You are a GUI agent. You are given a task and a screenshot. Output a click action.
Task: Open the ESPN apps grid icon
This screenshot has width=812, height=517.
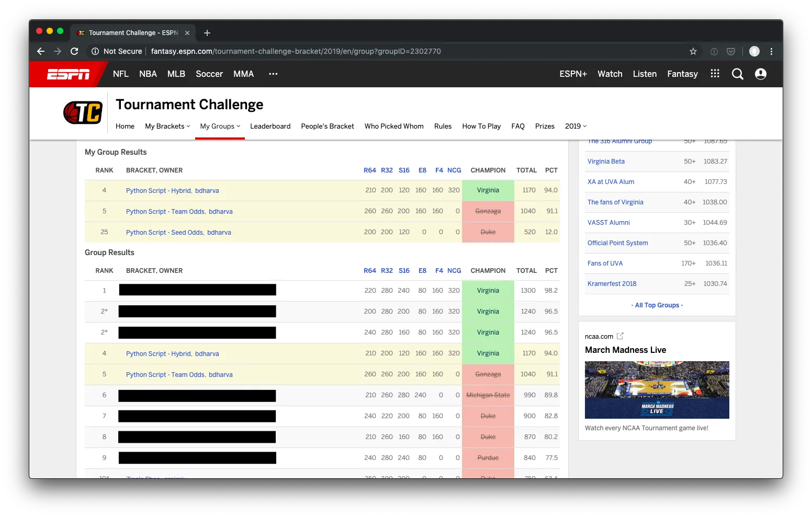tap(715, 74)
